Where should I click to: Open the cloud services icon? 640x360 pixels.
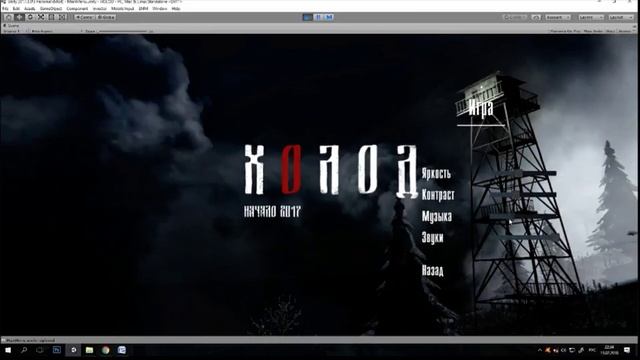[x=536, y=18]
